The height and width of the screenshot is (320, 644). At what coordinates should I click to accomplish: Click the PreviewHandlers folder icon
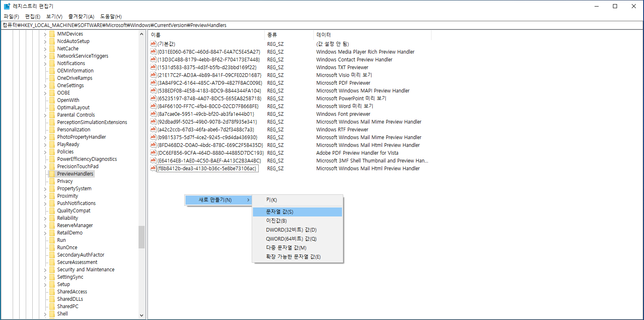[52, 174]
